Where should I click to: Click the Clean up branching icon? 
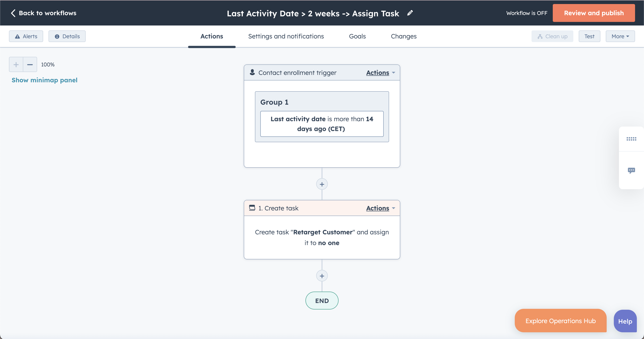[540, 36]
